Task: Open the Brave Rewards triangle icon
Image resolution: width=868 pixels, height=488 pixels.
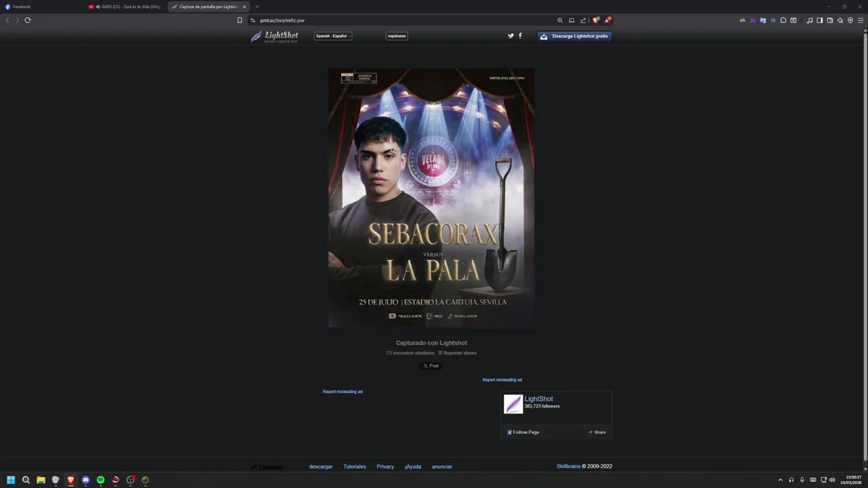Action: pos(608,20)
